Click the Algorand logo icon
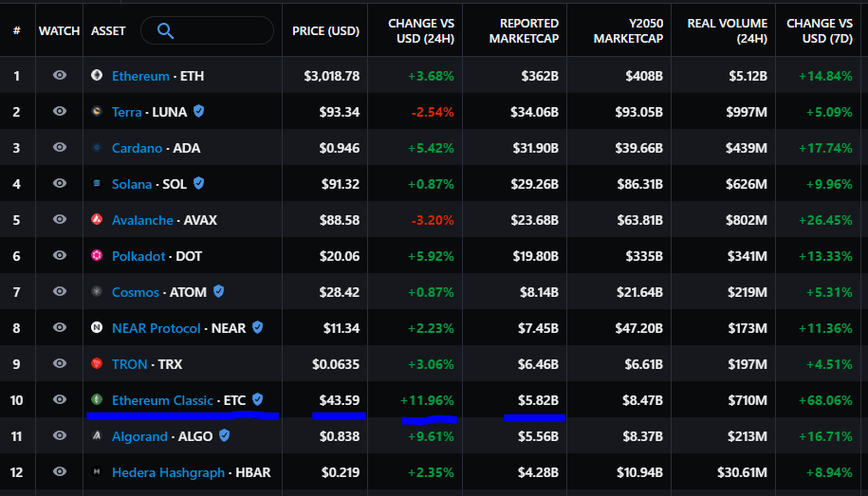 coord(97,435)
